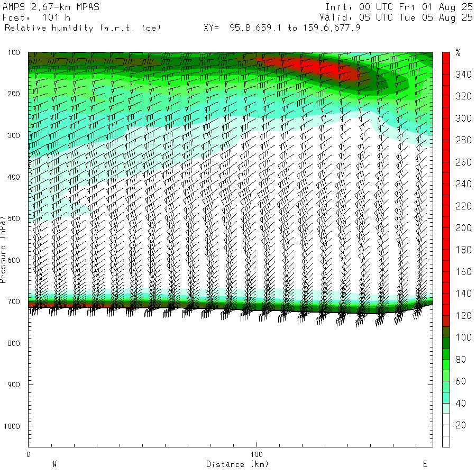The height and width of the screenshot is (476, 476).
Task: Pick the pale cyan colorbar segment just below 40
Action: point(446,409)
